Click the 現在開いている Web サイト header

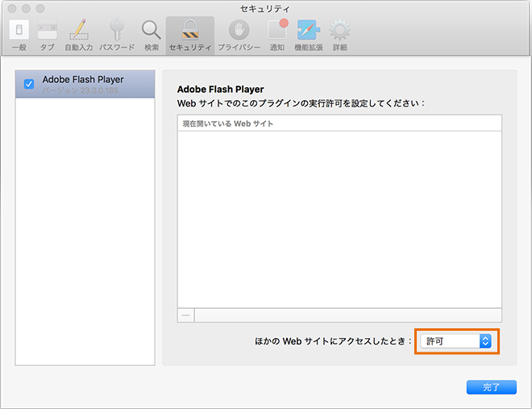[x=339, y=123]
